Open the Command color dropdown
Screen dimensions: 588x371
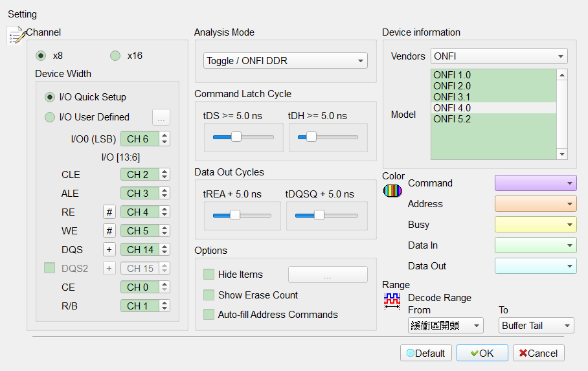coord(536,183)
